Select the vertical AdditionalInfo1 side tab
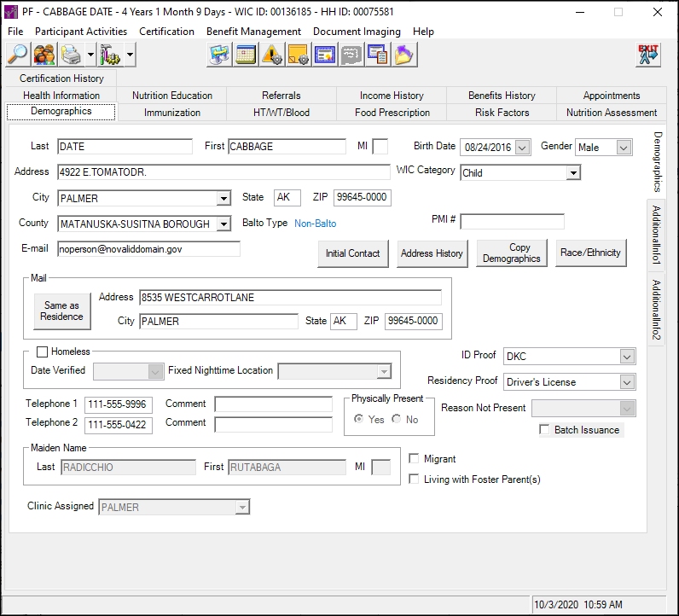The image size is (679, 616). 657,235
